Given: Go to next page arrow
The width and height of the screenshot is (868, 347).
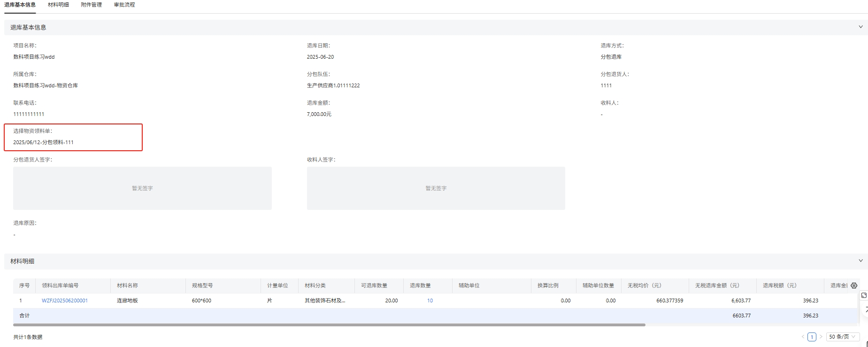Looking at the screenshot, I should 821,337.
